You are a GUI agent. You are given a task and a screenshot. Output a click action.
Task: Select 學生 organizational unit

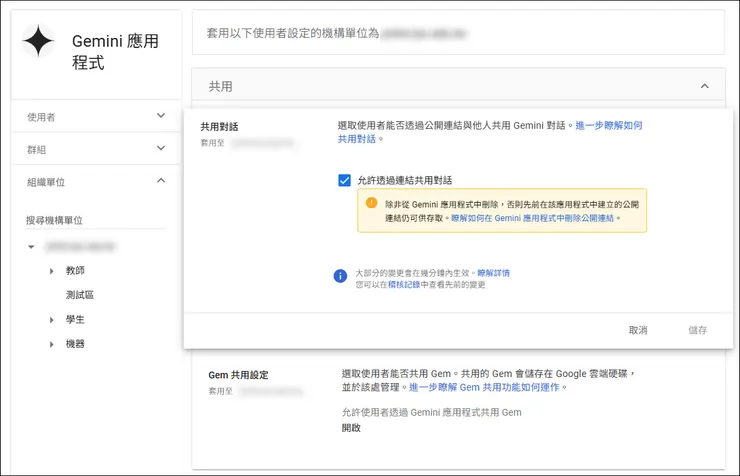click(x=75, y=319)
